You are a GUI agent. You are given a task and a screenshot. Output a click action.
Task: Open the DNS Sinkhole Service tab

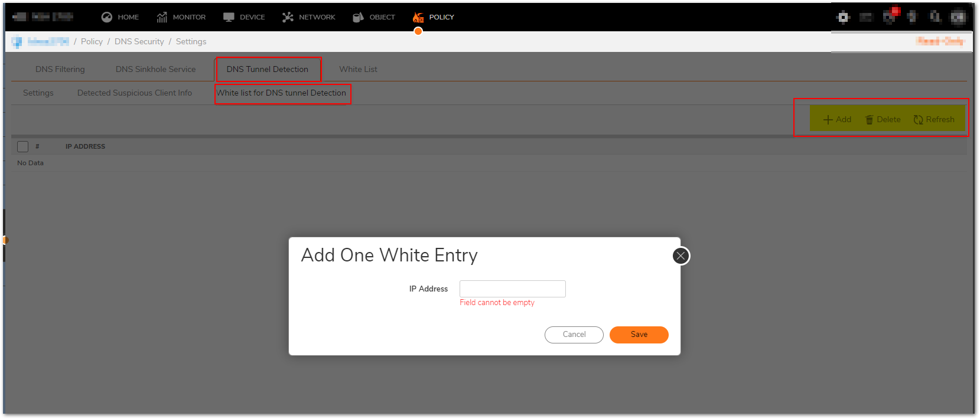tap(155, 69)
